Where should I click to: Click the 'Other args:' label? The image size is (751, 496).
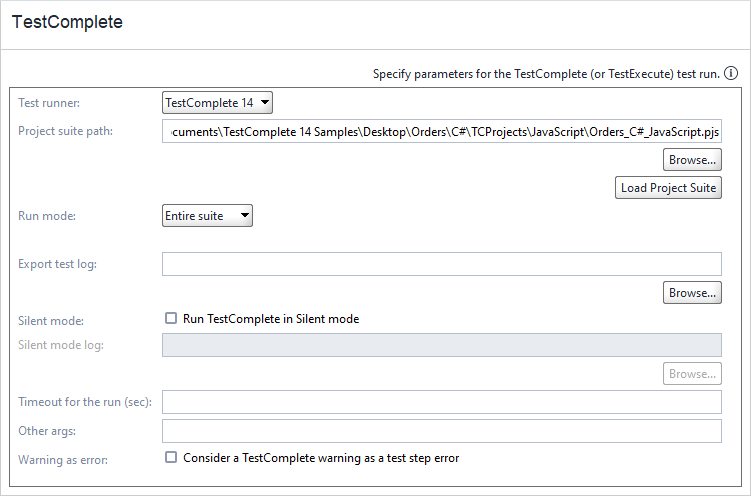pyautogui.click(x=47, y=431)
